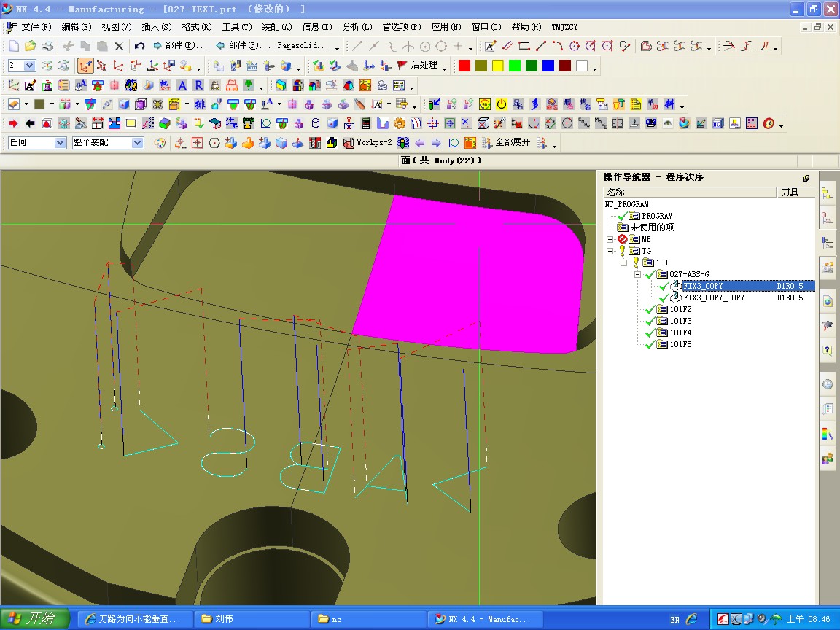
Task: Open the 分析(L) menu
Action: [x=357, y=27]
